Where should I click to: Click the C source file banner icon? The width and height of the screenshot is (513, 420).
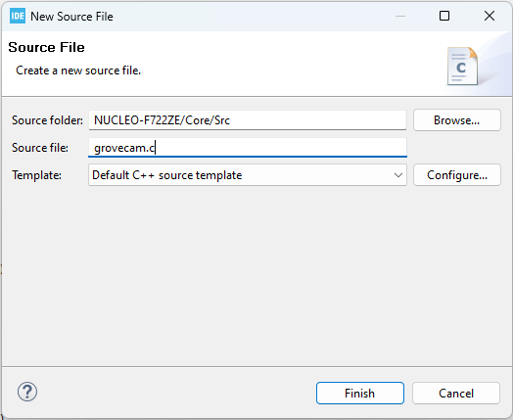coord(463,66)
